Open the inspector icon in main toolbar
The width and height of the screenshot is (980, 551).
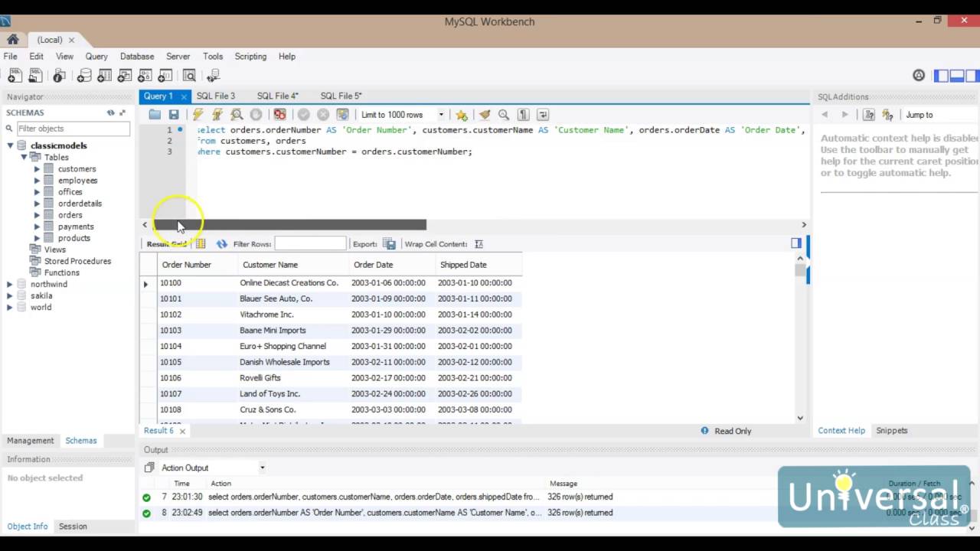[x=59, y=75]
